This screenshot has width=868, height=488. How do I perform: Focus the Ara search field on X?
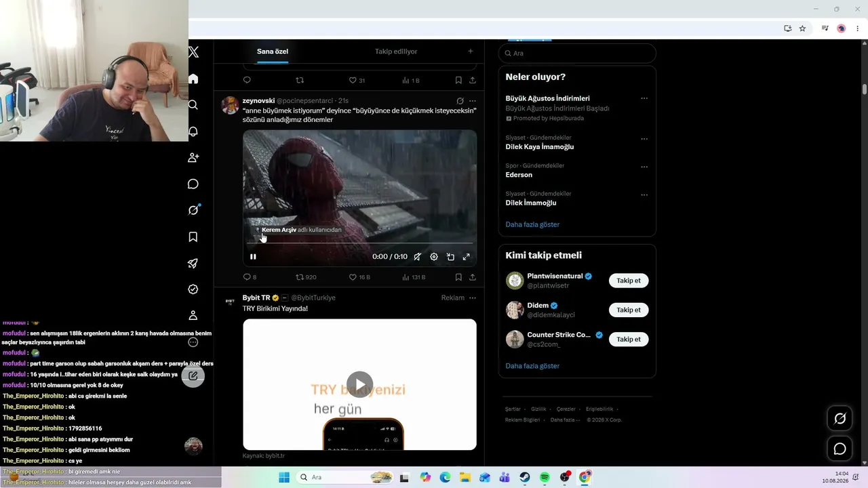[x=577, y=53]
